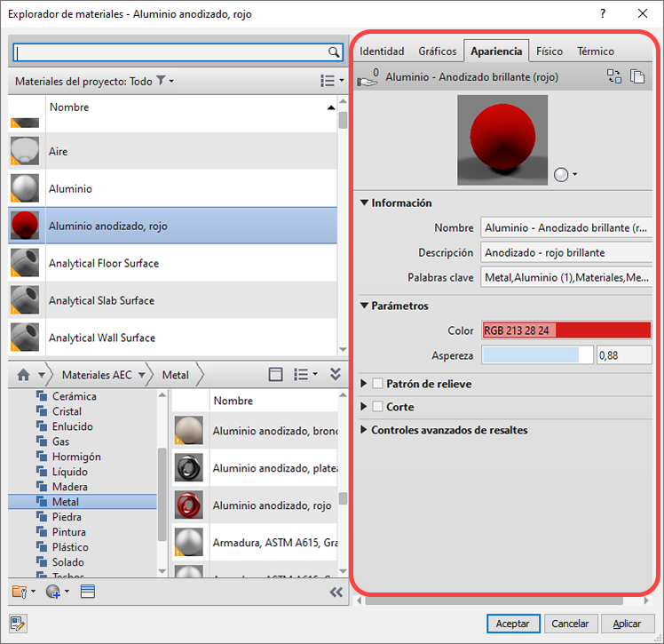The height and width of the screenshot is (644, 664).
Task: Click the replace asset icon in Apariencia
Action: 614,76
